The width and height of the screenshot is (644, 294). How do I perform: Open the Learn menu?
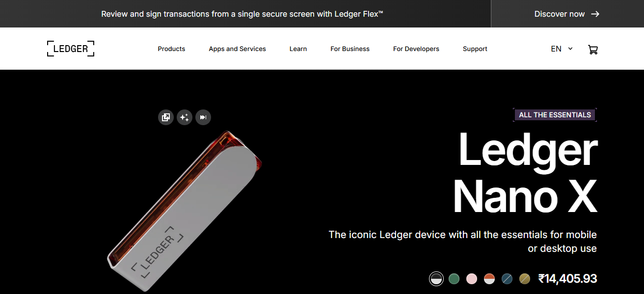[298, 49]
